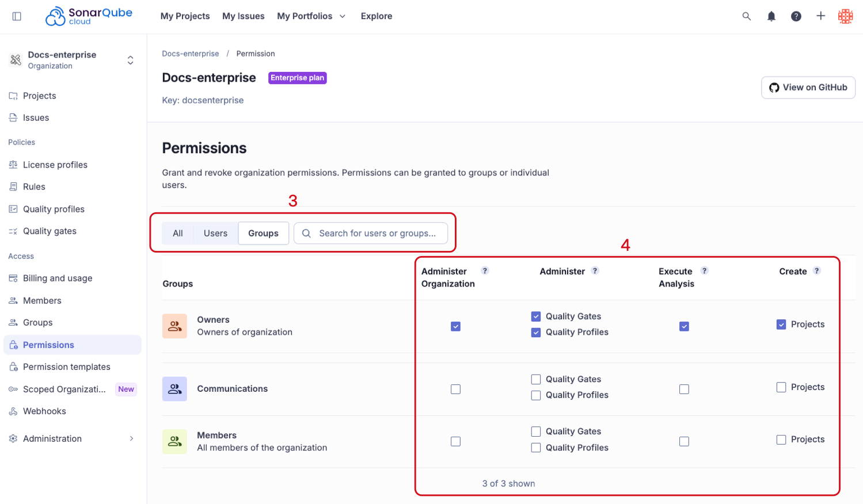Screen dimensions: 863x504
Task: Open the SonarQube Cloud logo home link
Action: (x=89, y=16)
